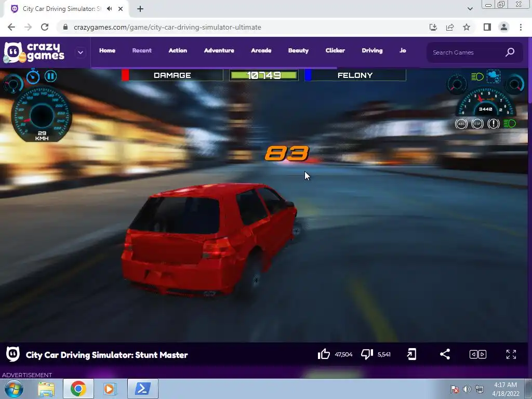Click the DAMAGE indicator bar
The height and width of the screenshot is (399, 532).
pyautogui.click(x=172, y=75)
